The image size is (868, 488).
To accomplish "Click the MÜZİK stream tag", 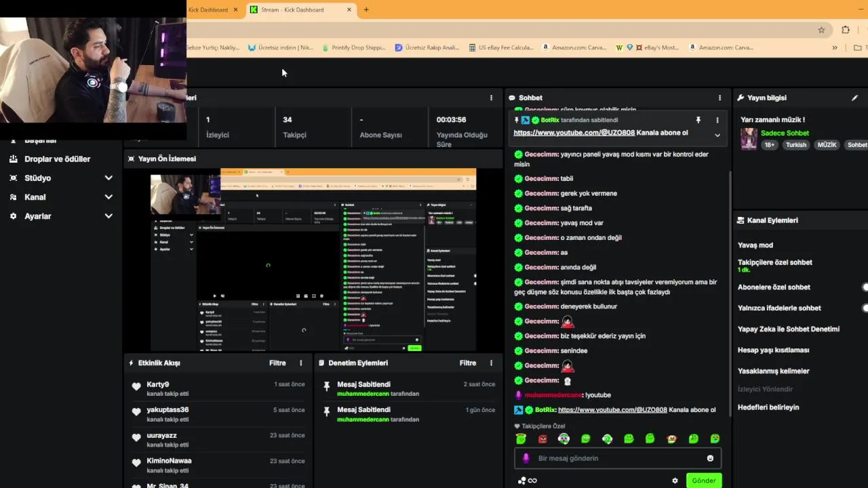I will (x=827, y=145).
